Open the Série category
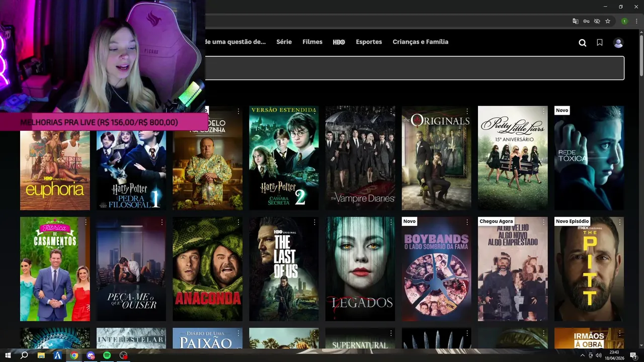 [284, 42]
